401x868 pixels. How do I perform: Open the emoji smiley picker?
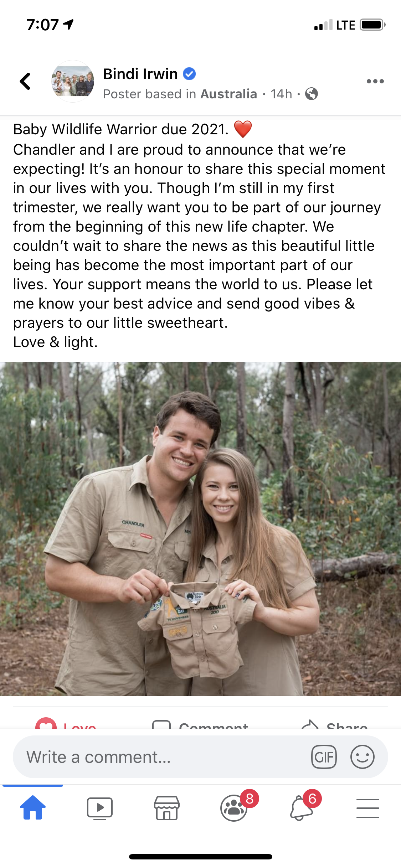point(363,757)
